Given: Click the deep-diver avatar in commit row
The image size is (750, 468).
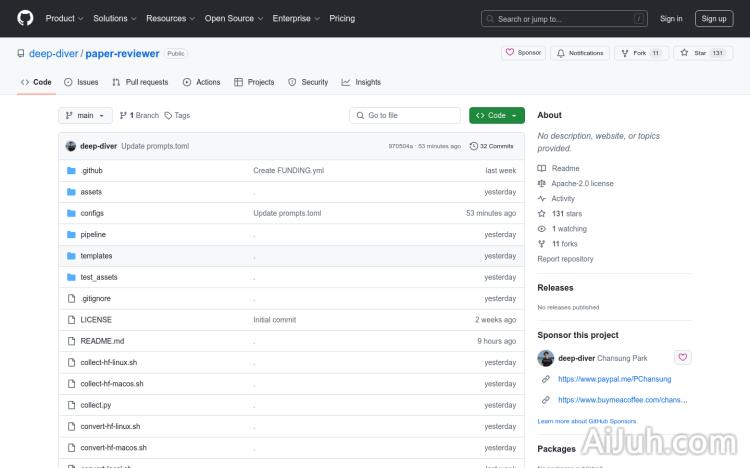Looking at the screenshot, I should click(71, 146).
